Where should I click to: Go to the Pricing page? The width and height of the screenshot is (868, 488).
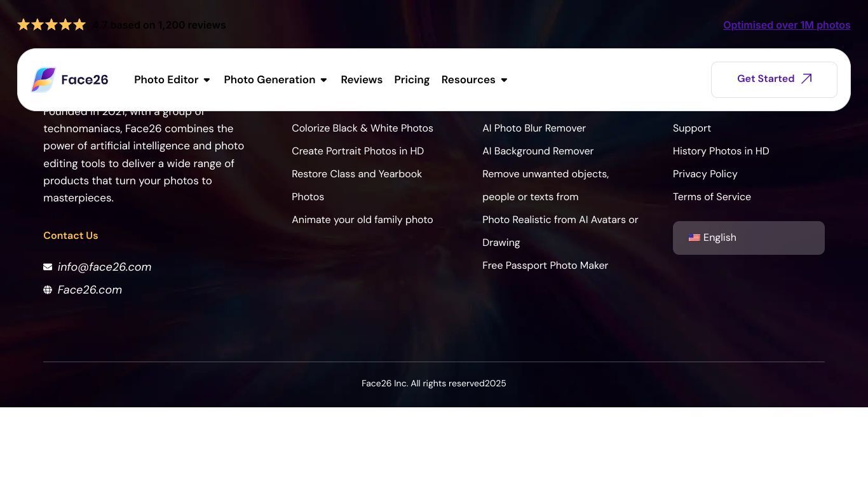pos(412,79)
